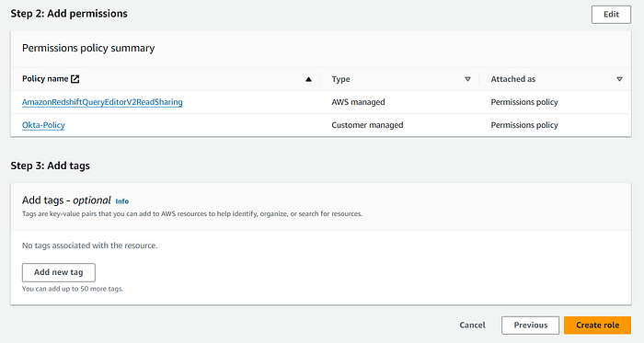Go back with the Previous button
Viewport: 644px width, 343px height.
point(530,326)
